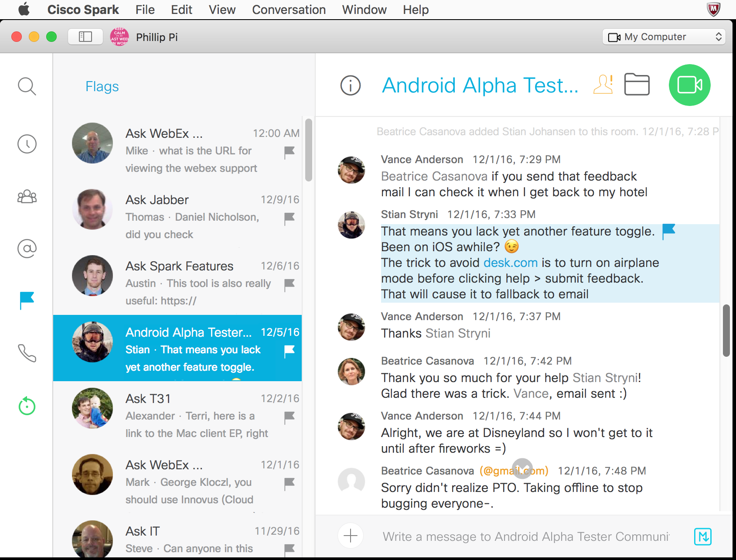Viewport: 736px width, 560px height.
Task: Jump to latest messages down arrow
Action: (522, 468)
